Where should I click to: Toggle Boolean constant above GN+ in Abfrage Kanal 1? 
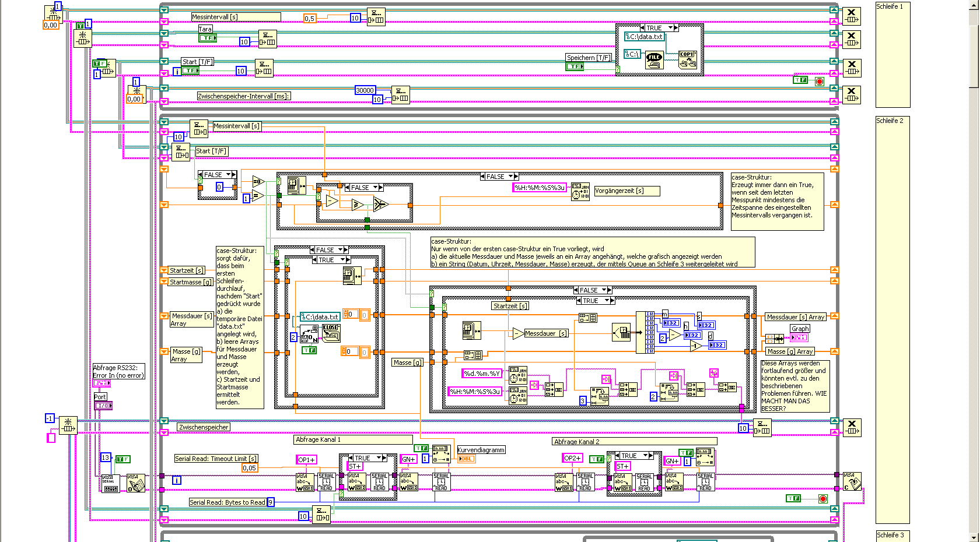click(x=421, y=448)
